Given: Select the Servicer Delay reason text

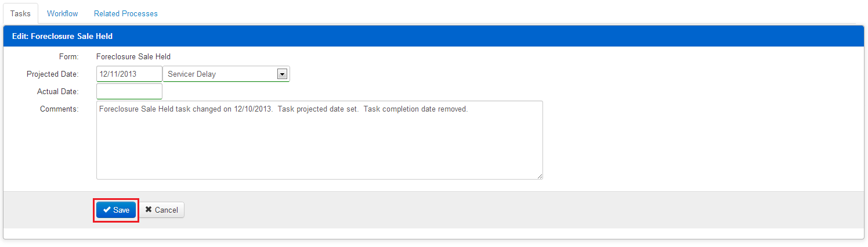Looking at the screenshot, I should click(191, 74).
